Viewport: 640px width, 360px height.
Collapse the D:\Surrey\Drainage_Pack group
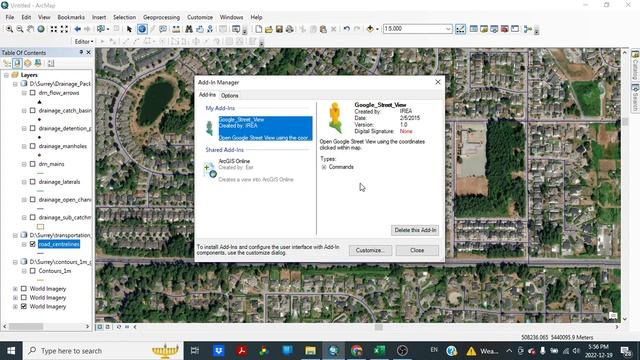[15, 84]
